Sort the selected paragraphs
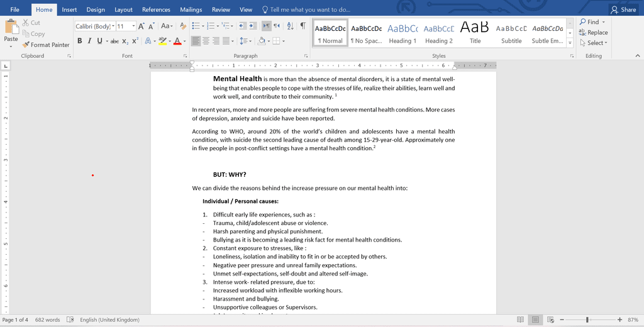644x327 pixels. 290,26
